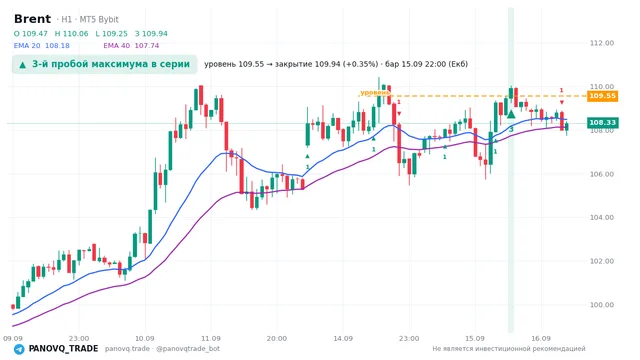Click the 104.00 price axis label
640x360 pixels.
coord(602,218)
